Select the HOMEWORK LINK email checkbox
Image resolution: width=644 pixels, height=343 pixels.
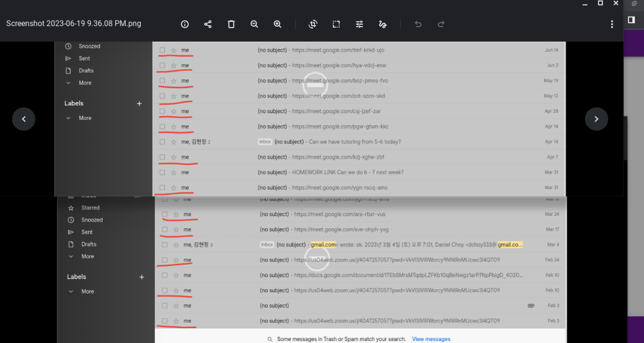[162, 173]
